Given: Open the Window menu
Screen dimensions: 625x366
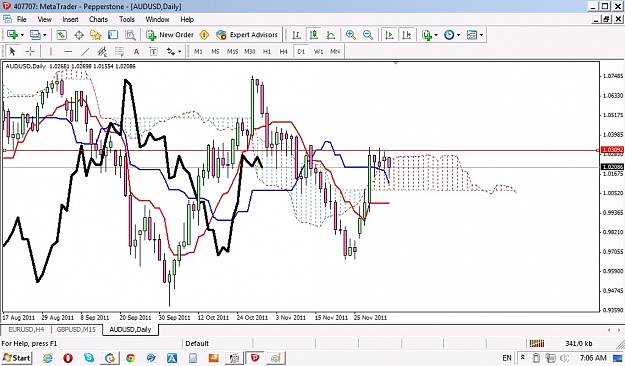Looking at the screenshot, I should coord(157,19).
